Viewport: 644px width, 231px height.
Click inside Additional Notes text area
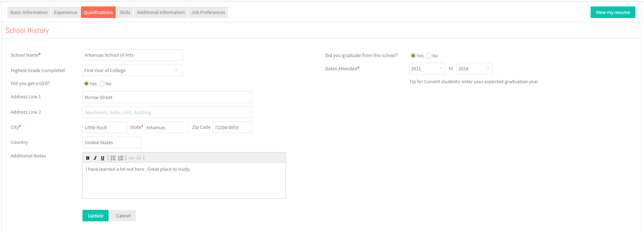pos(184,180)
